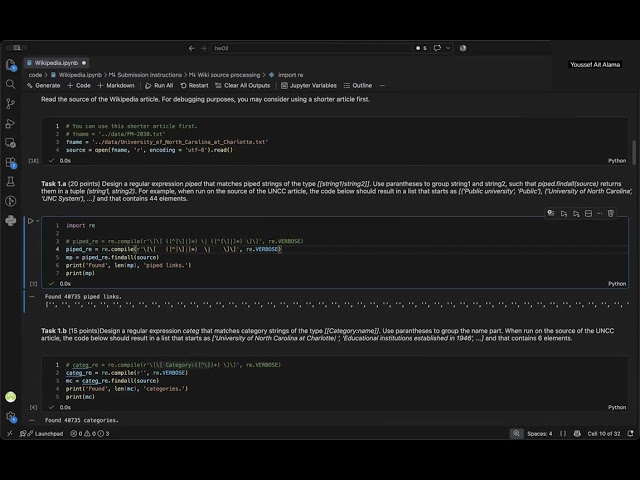Place cursor on the 'import re' code line
Image resolution: width=640 pixels, height=480 pixels.
80,225
